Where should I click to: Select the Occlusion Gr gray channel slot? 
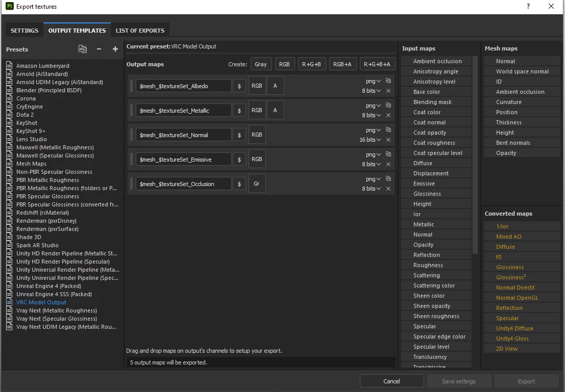[257, 184]
